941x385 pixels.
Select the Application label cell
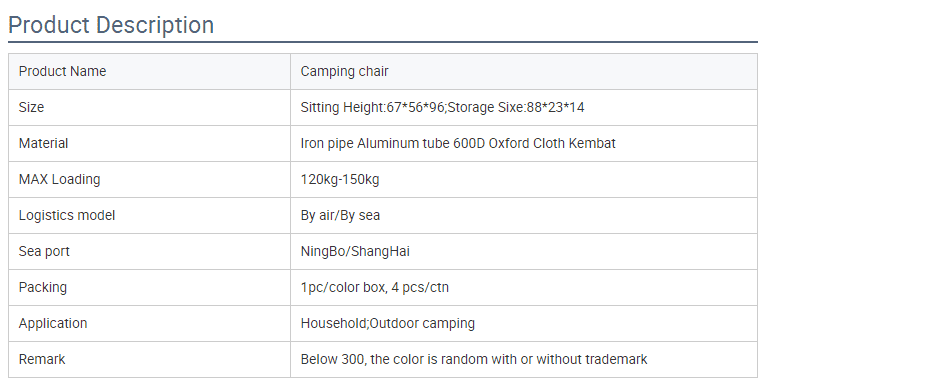(149, 323)
